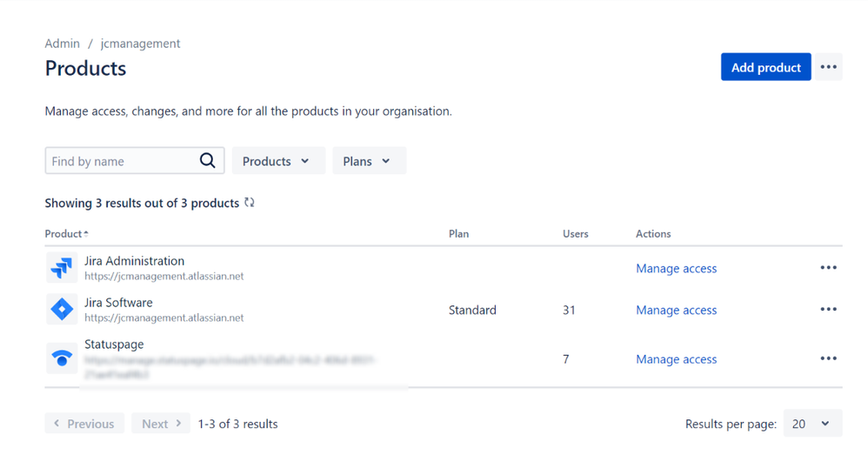Viewport: 868px width, 462px height.
Task: Open the jcmanagement breadcrumb link
Action: point(140,44)
